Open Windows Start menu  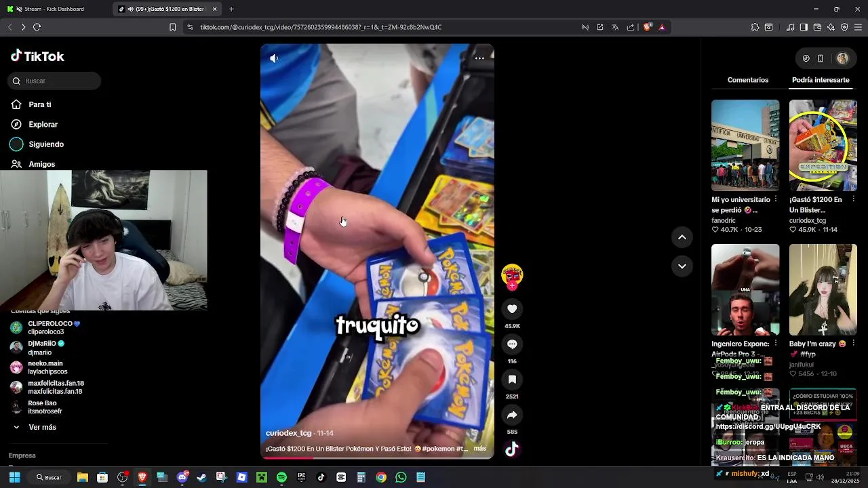point(14,477)
